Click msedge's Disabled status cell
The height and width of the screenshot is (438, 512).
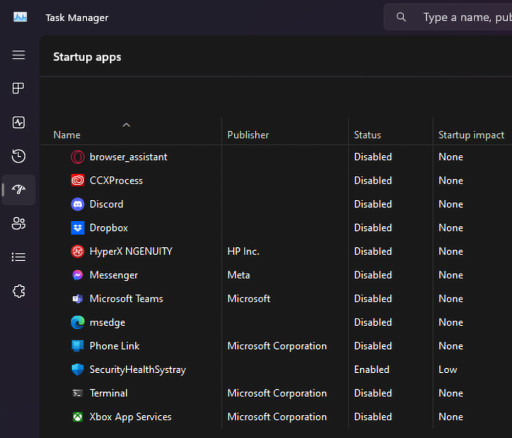pos(373,322)
